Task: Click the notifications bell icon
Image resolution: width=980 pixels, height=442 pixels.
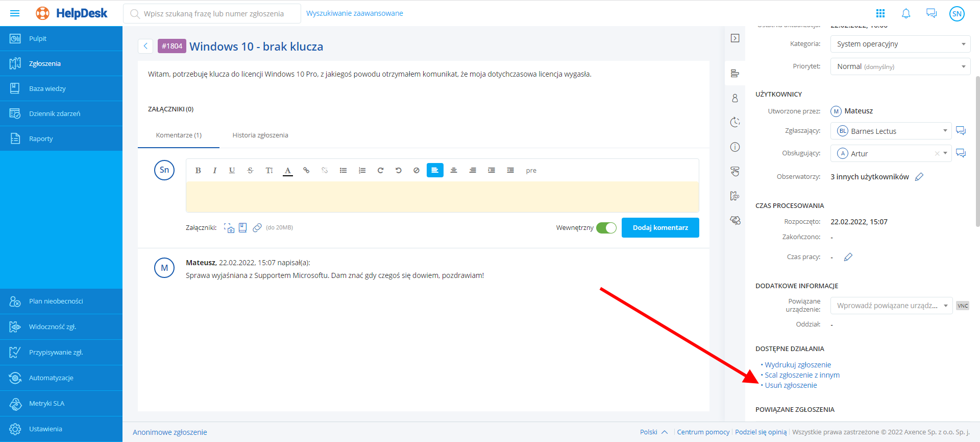Action: (x=906, y=14)
